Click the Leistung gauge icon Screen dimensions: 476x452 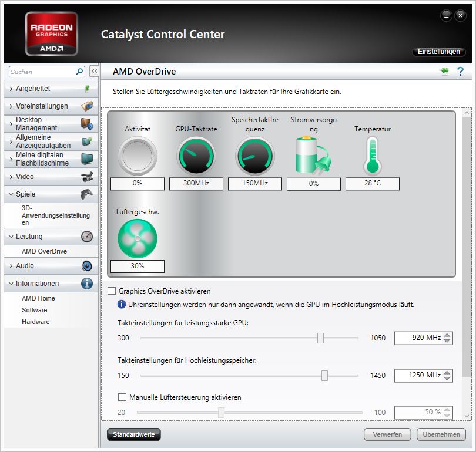coord(87,237)
